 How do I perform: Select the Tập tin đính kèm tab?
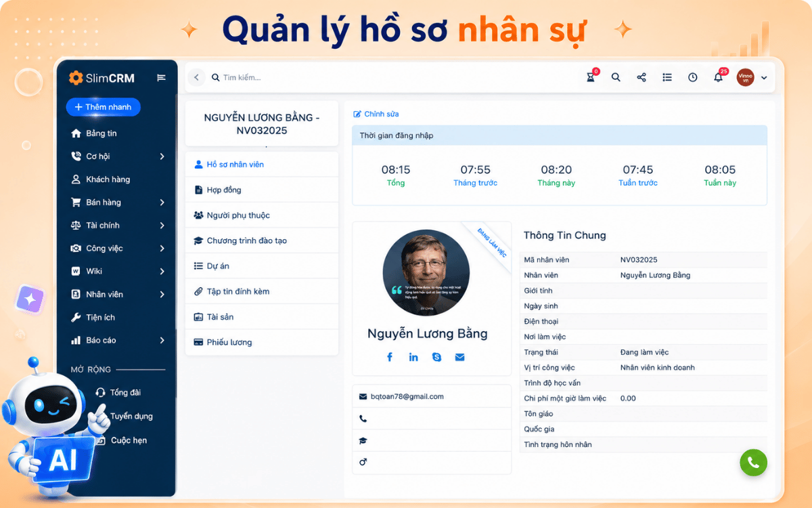coord(262,292)
